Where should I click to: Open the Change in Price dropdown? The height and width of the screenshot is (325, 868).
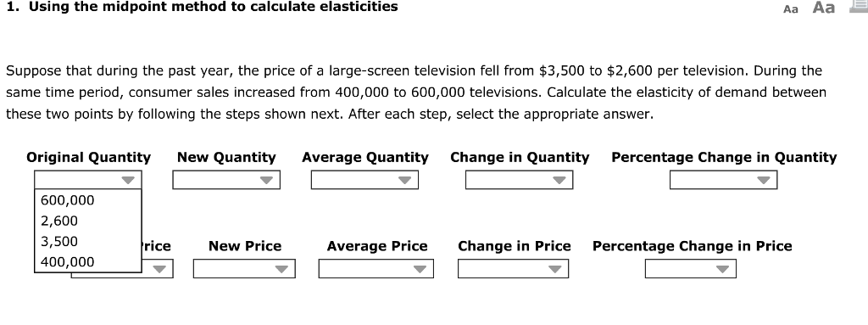[x=513, y=269]
